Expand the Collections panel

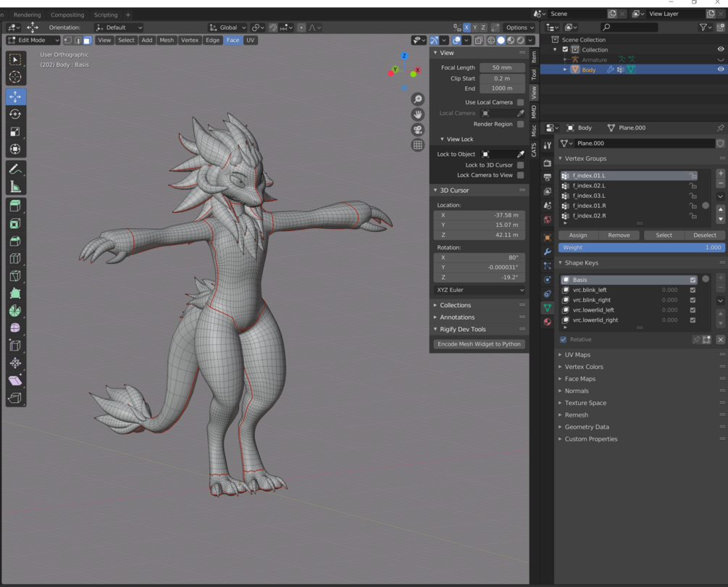[455, 305]
